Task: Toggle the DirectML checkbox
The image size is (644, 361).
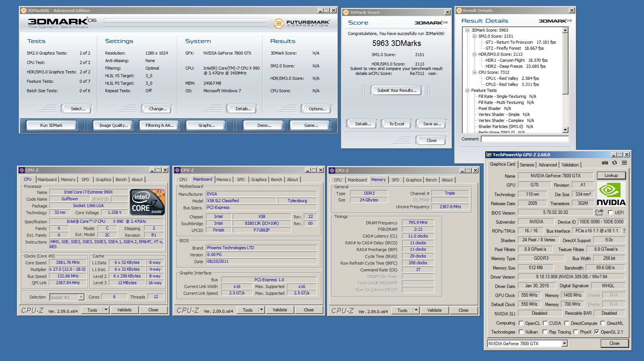Action: (x=603, y=323)
